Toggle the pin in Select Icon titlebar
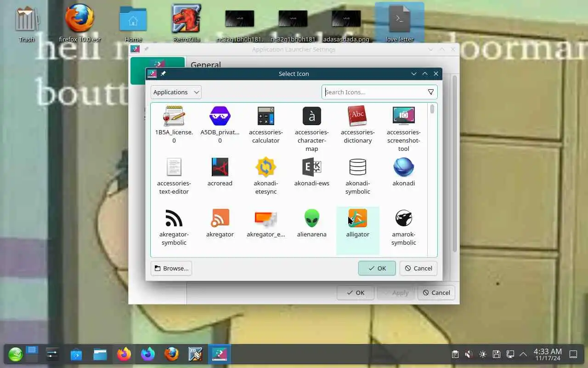Screen dimensions: 588x368 (x=163, y=74)
